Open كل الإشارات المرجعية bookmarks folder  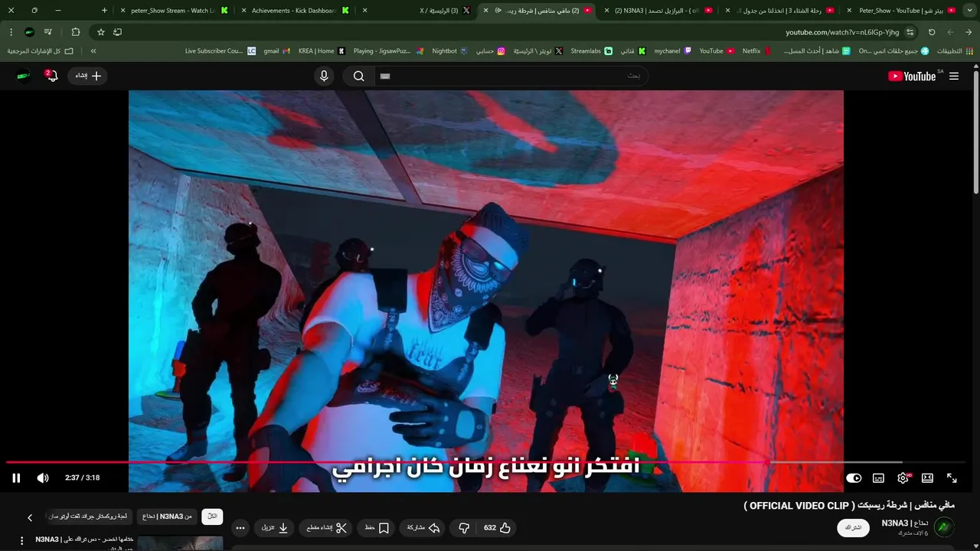point(41,51)
